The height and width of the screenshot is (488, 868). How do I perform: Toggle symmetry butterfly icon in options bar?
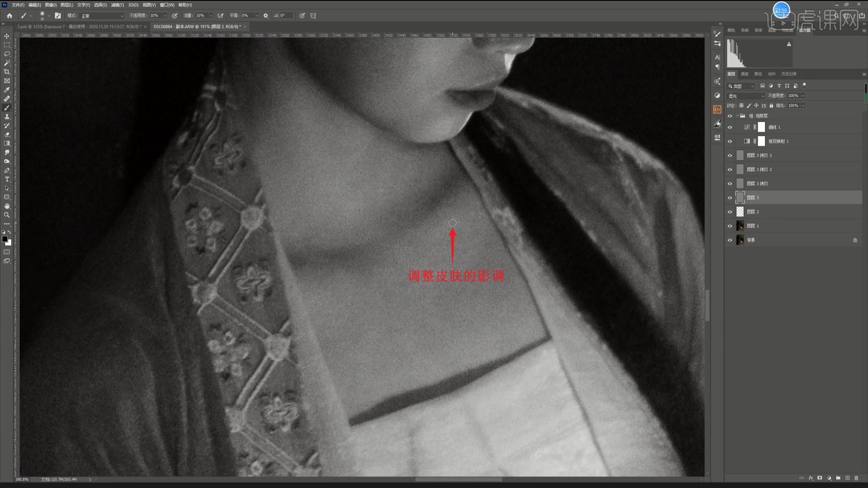pyautogui.click(x=313, y=15)
